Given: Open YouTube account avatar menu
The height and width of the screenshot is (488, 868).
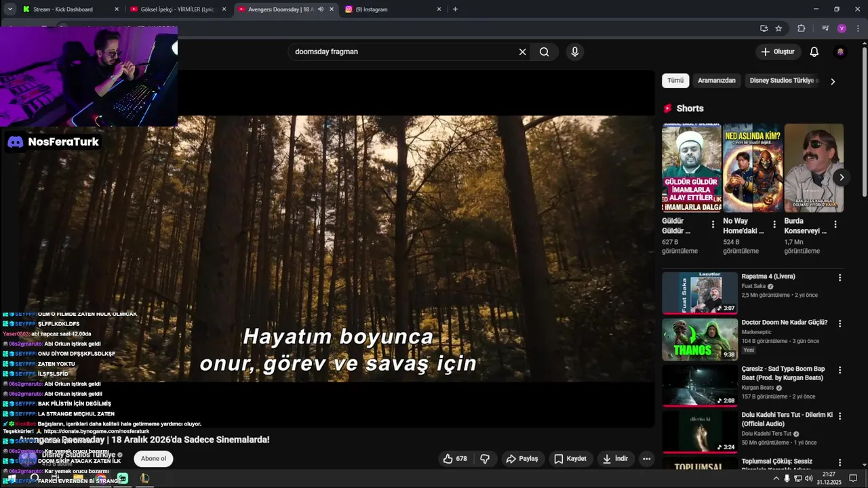Looking at the screenshot, I should [841, 52].
